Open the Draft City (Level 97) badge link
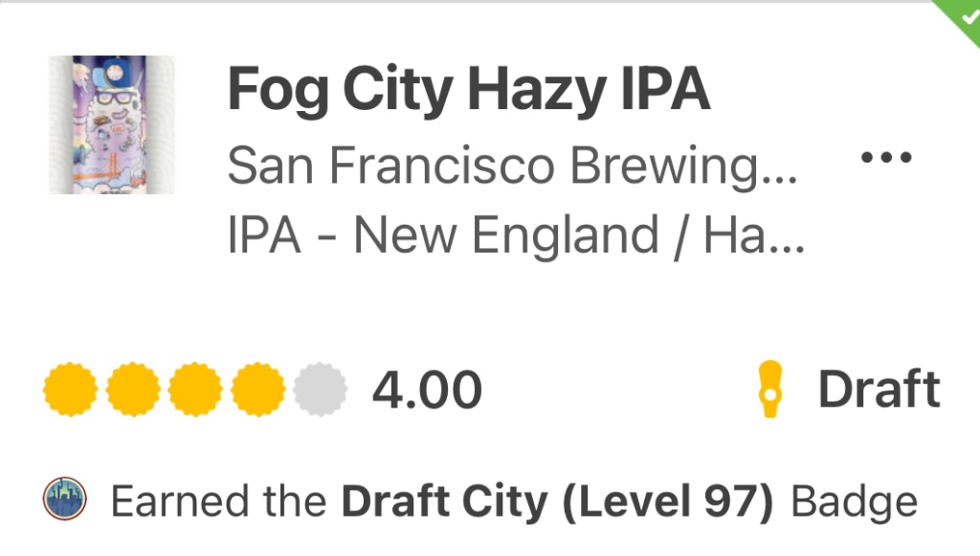This screenshot has height=556, width=980. (557, 500)
